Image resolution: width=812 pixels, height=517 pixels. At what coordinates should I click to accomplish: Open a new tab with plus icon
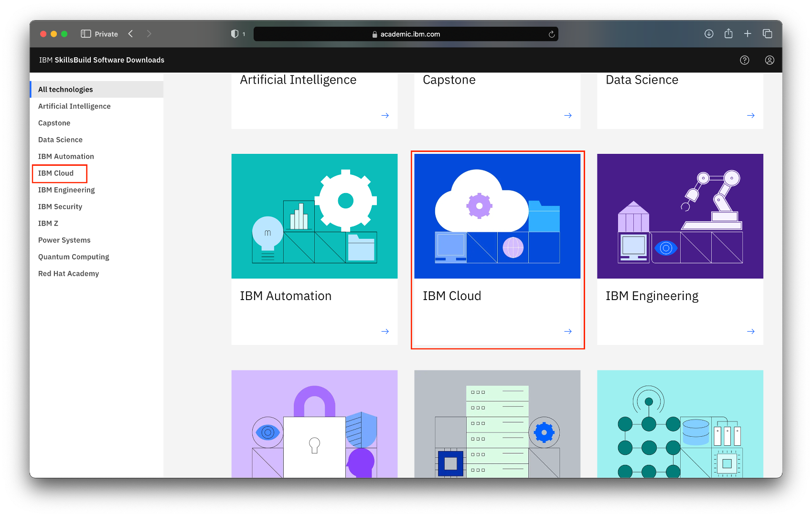748,33
